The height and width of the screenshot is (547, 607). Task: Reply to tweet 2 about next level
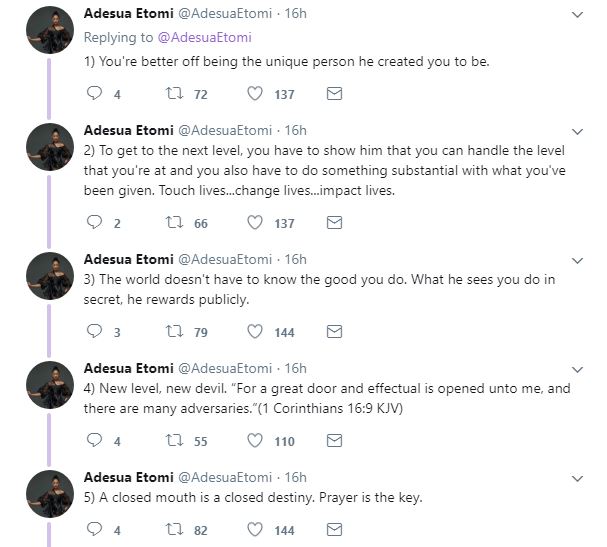pos(96,223)
